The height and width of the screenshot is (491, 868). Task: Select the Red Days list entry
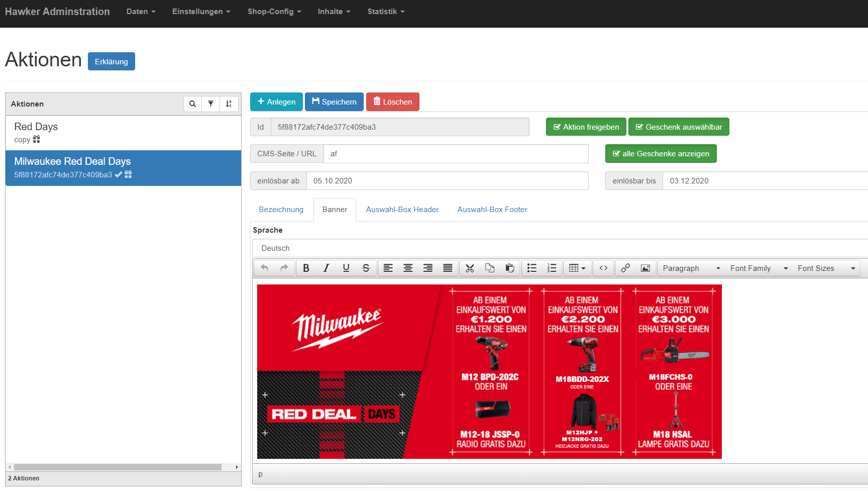pyautogui.click(x=123, y=133)
